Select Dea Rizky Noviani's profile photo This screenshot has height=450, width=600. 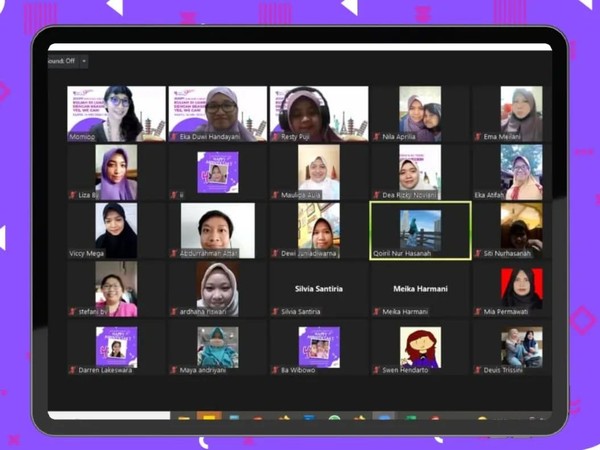click(420, 172)
